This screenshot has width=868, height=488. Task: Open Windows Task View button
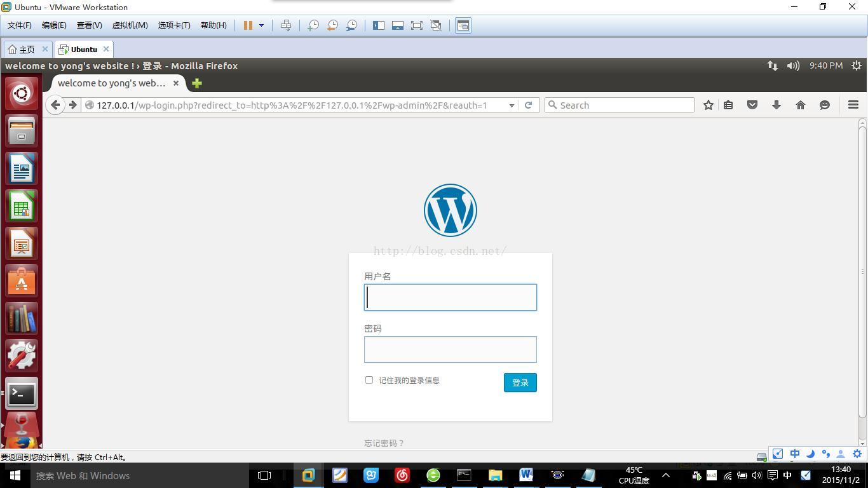click(x=264, y=475)
